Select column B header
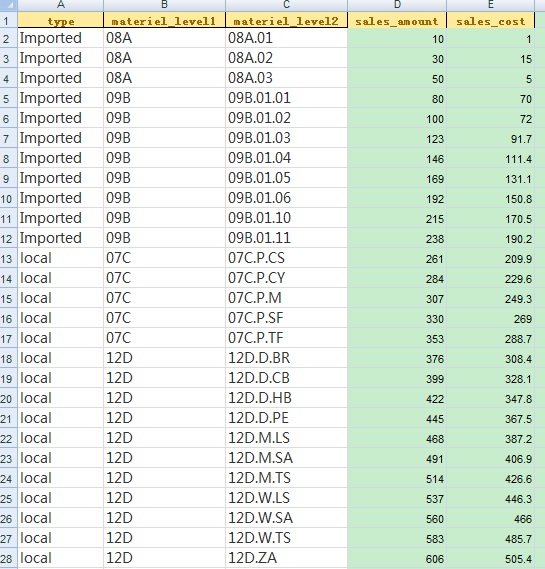The image size is (545, 569). coord(164,5)
